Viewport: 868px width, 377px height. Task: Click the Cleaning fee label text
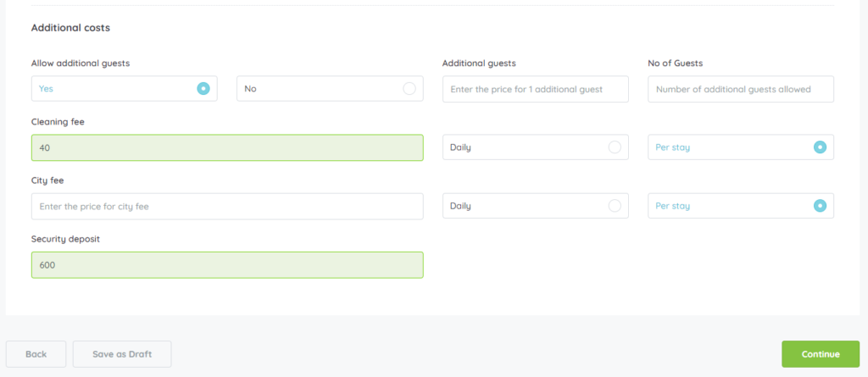(58, 122)
